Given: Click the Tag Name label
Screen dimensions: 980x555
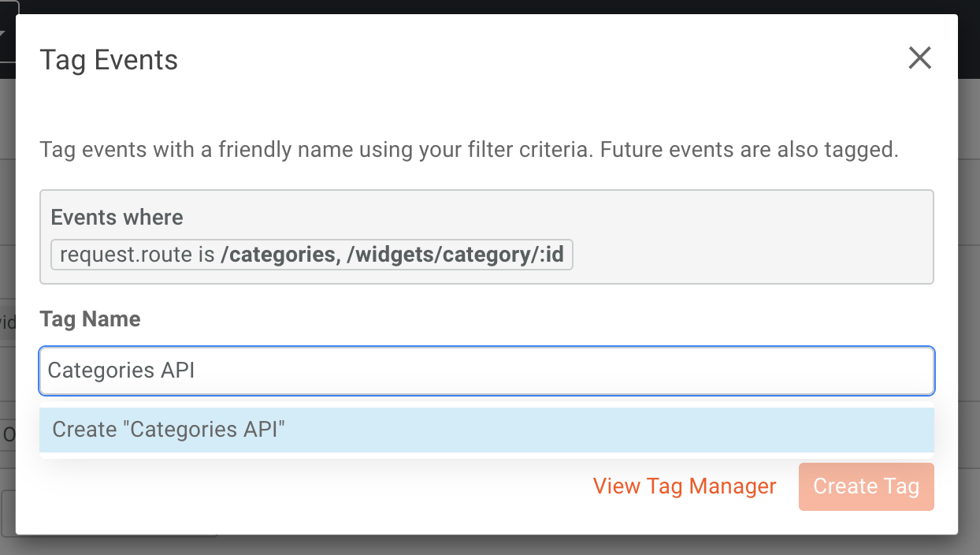Looking at the screenshot, I should click(90, 319).
